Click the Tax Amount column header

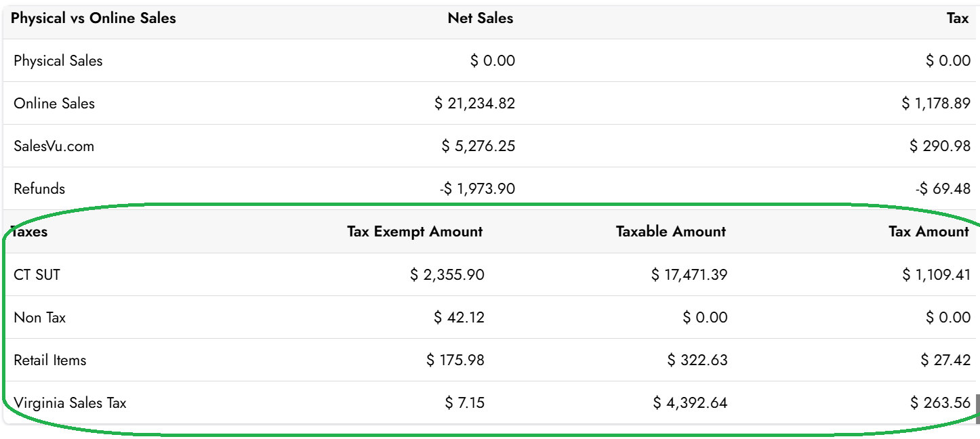click(928, 232)
